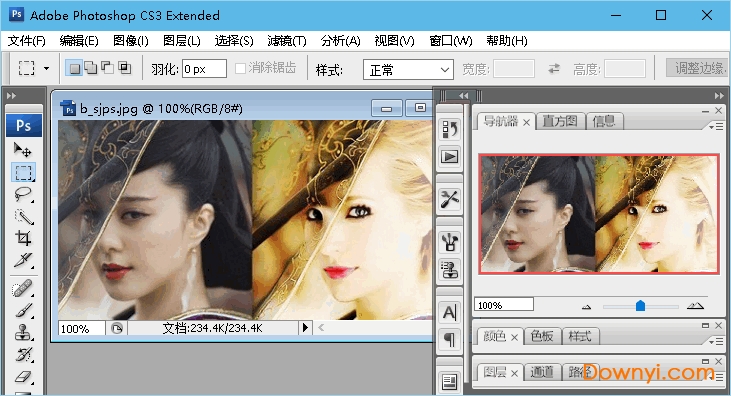Click the zoom out small mountains icon
Image resolution: width=731 pixels, height=396 pixels.
[x=586, y=307]
